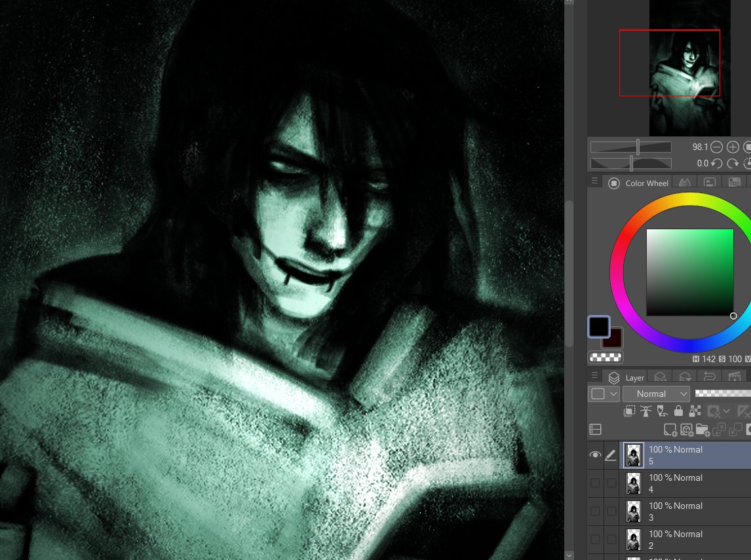
Task: Open the History tab
Action: click(x=709, y=377)
